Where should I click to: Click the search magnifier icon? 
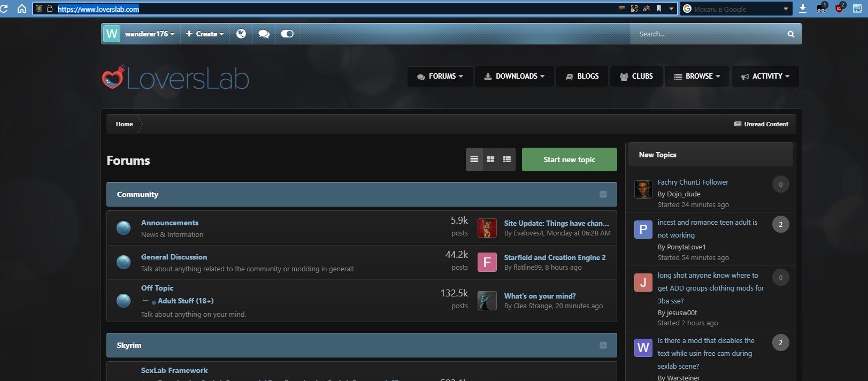click(x=790, y=34)
